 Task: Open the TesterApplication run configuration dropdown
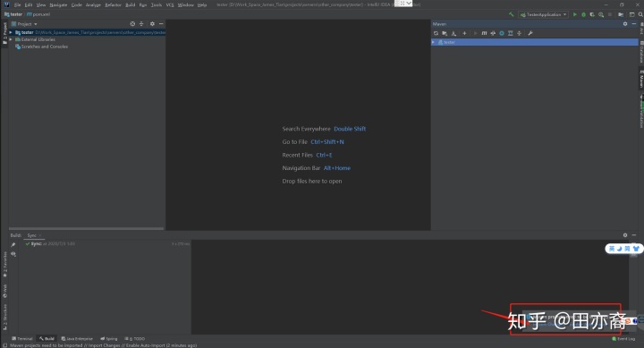point(544,14)
